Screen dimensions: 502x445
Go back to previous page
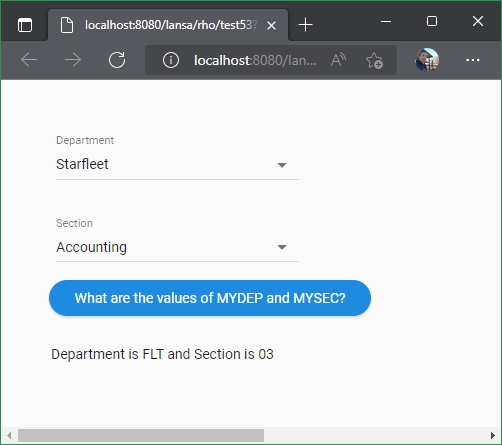point(29,60)
